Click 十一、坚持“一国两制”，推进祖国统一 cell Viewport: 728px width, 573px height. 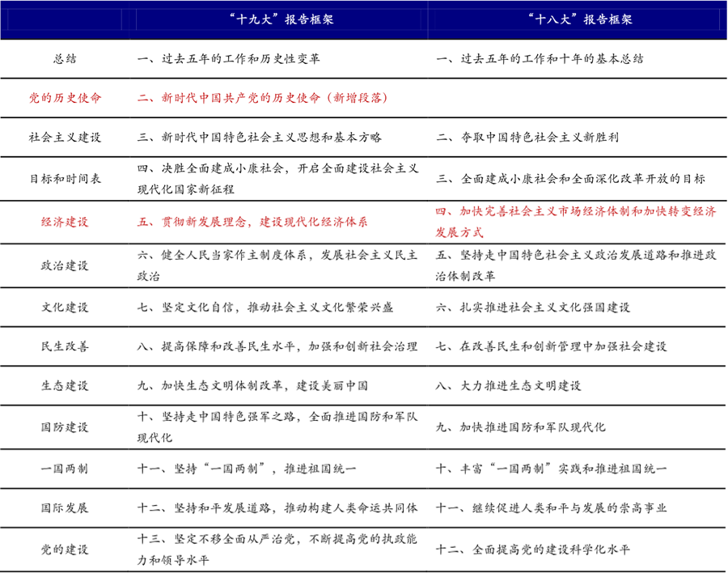tap(247, 469)
